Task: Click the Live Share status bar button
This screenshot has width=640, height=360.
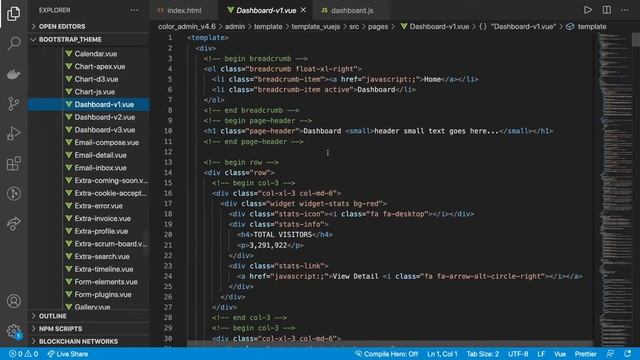Action: [x=67, y=354]
